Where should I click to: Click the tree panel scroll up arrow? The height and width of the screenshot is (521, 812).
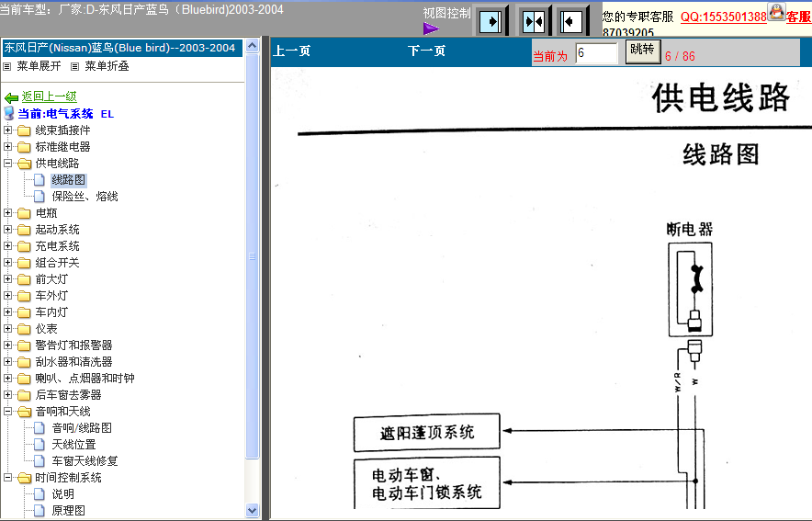click(x=253, y=46)
